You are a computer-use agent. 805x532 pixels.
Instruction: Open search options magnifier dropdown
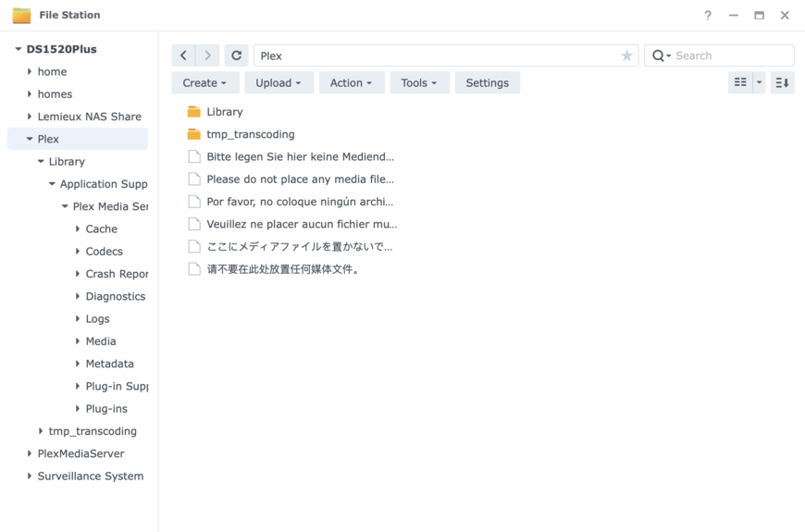click(662, 56)
